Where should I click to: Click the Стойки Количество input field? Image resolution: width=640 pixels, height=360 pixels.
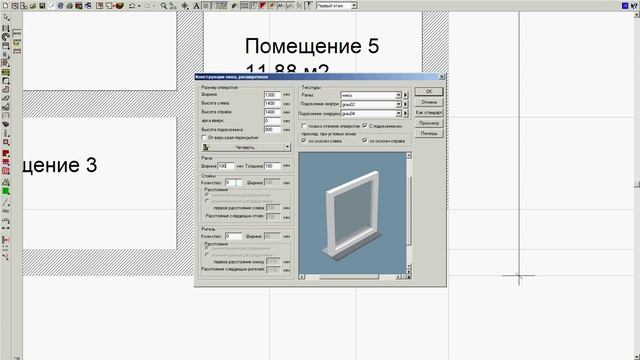click(233, 182)
